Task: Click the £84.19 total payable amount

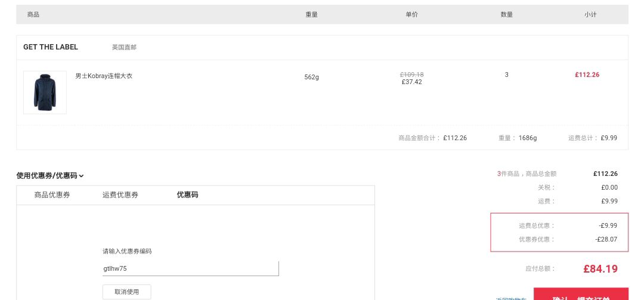Action: tap(600, 269)
